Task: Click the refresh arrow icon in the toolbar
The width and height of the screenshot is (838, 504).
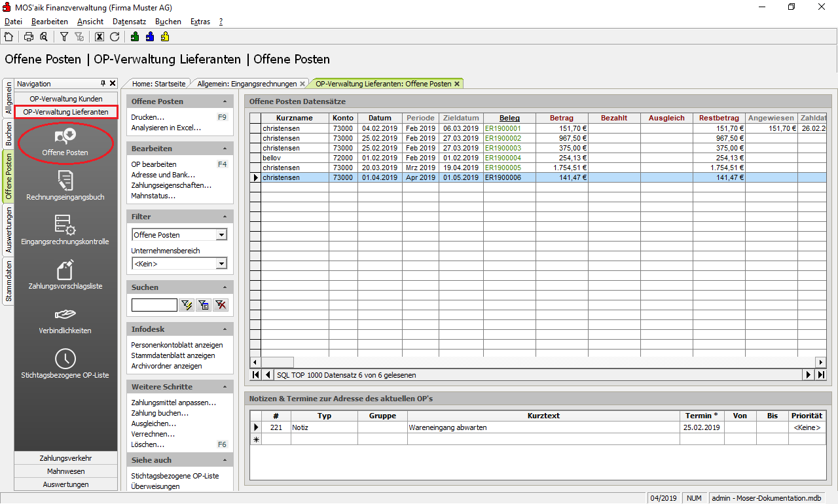Action: click(x=115, y=37)
